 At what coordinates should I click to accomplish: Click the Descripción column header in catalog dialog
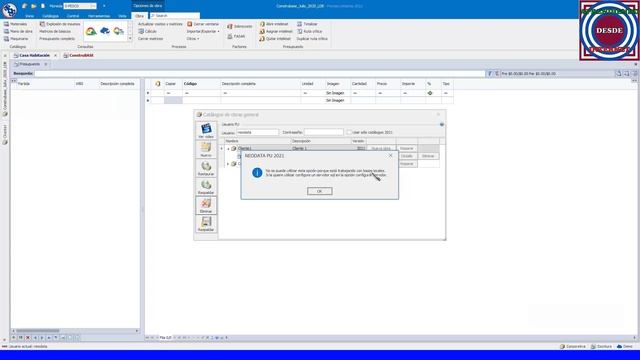tap(321, 141)
